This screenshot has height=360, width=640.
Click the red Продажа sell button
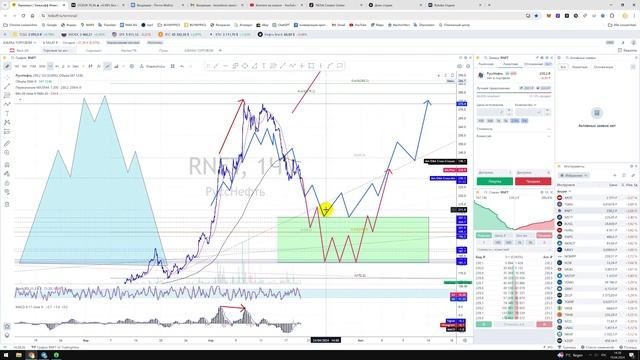coord(533,181)
